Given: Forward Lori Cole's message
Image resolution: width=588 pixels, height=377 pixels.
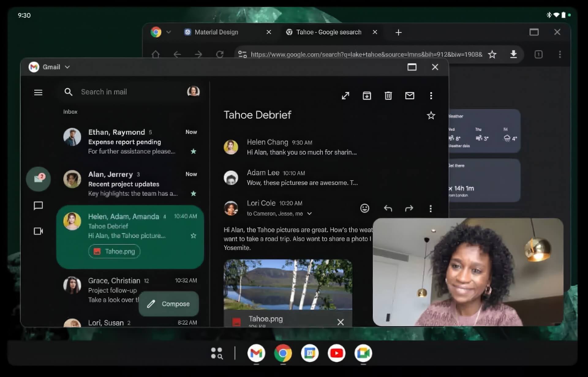Looking at the screenshot, I should tap(409, 209).
